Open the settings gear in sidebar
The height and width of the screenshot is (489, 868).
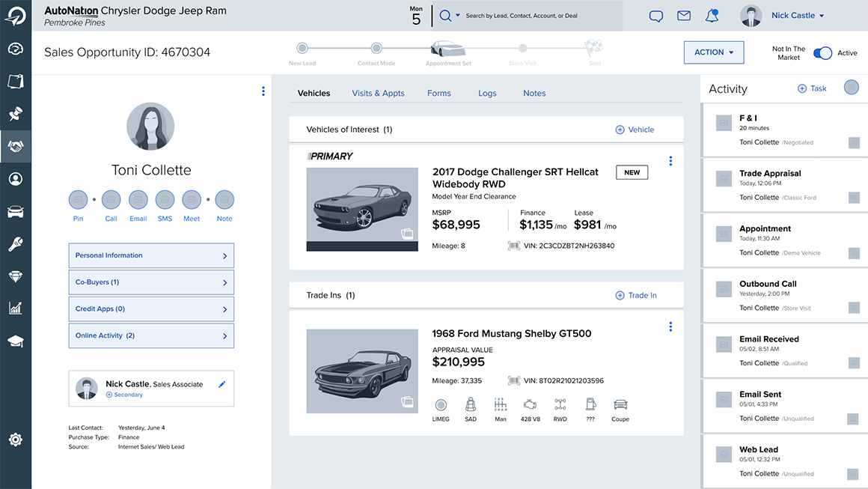pos(16,440)
